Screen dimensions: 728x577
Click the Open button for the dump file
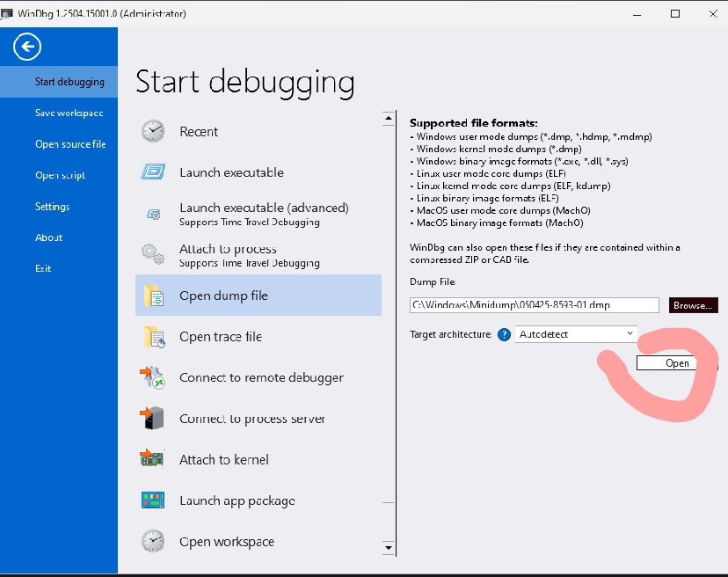677,363
